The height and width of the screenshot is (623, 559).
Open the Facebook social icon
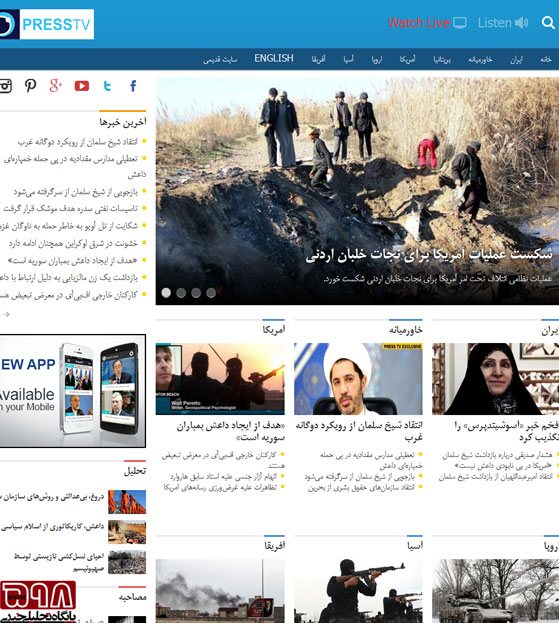[133, 86]
